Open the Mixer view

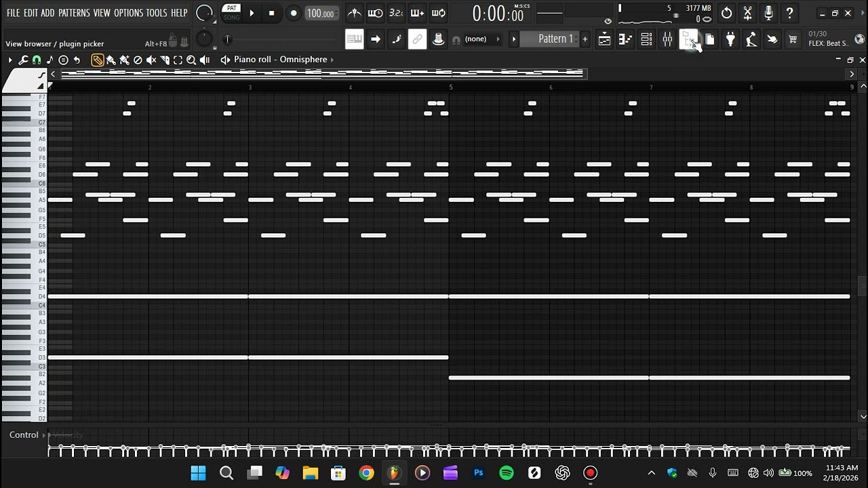pos(667,39)
